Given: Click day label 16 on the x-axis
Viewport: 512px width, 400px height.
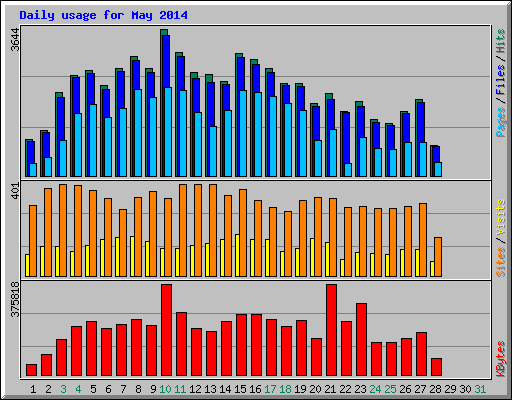Looking at the screenshot, I should [255, 389].
